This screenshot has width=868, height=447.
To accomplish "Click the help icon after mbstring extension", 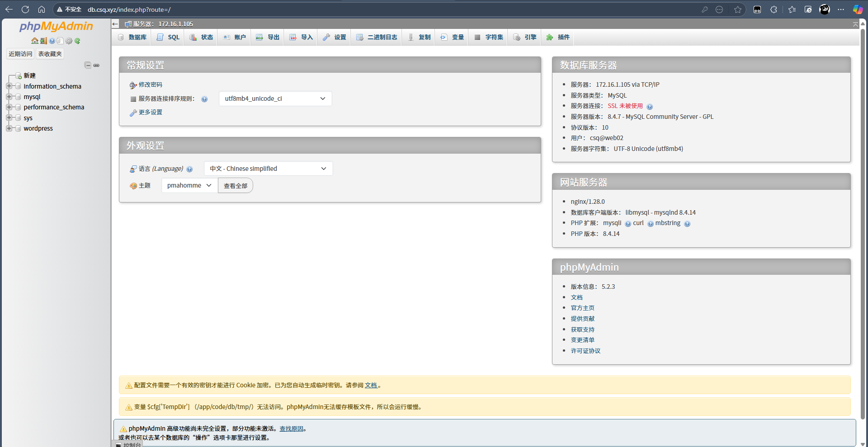I will (687, 224).
